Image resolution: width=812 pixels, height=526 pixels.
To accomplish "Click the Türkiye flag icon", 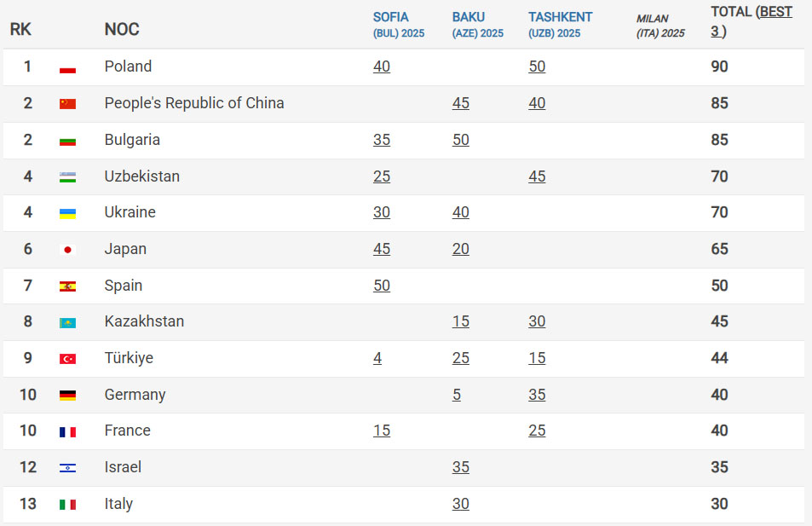I will 67,359.
